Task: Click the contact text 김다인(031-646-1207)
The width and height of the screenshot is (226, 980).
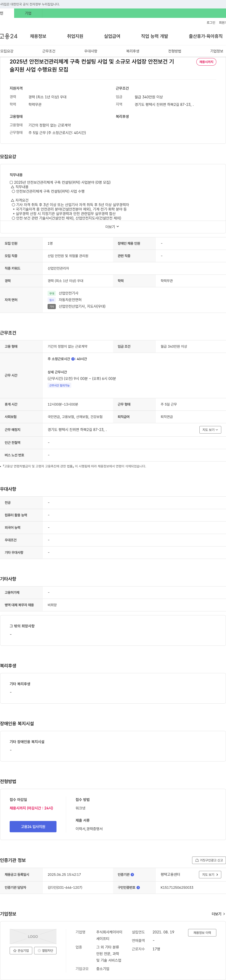Action: pyautogui.click(x=65, y=887)
